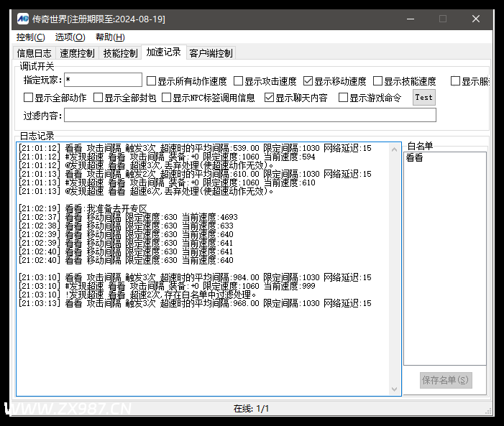Image resolution: width=504 pixels, height=426 pixels.
Task: Enable 显示技能速度 checkbox
Action: 377,80
